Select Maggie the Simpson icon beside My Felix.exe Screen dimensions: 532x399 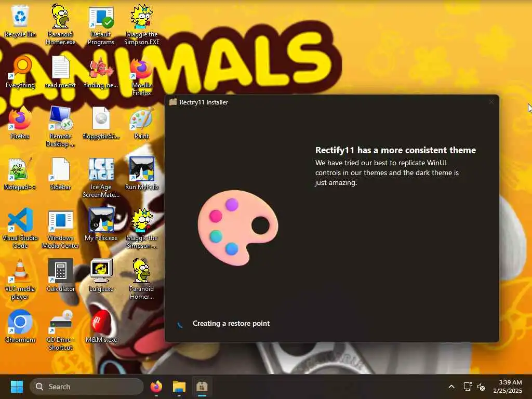141,228
